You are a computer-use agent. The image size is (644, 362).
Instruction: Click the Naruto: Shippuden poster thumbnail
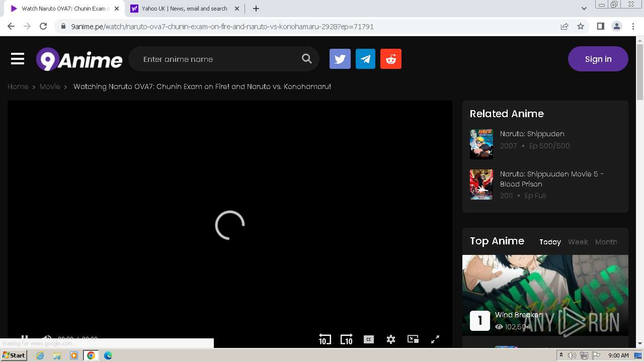point(481,144)
